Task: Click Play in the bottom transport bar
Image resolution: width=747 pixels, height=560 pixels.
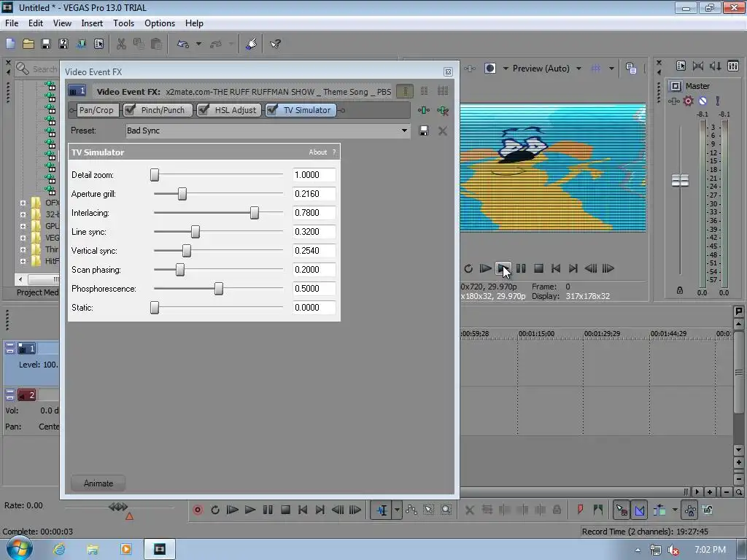Action: (250, 510)
